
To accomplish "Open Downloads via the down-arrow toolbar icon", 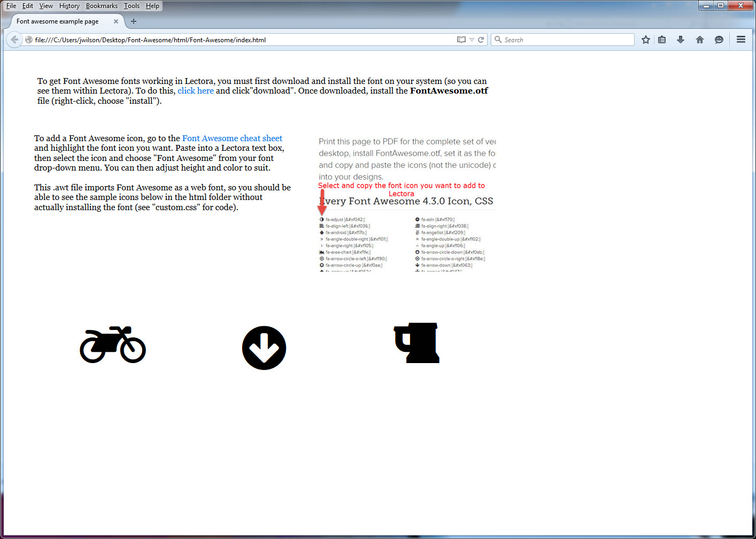I will click(681, 40).
